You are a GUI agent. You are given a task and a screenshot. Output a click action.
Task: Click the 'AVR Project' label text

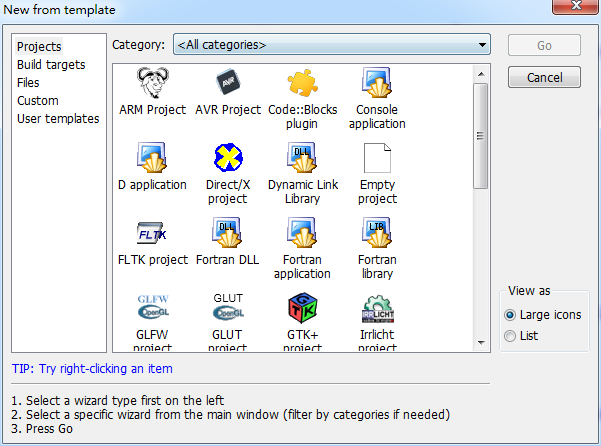coord(228,110)
